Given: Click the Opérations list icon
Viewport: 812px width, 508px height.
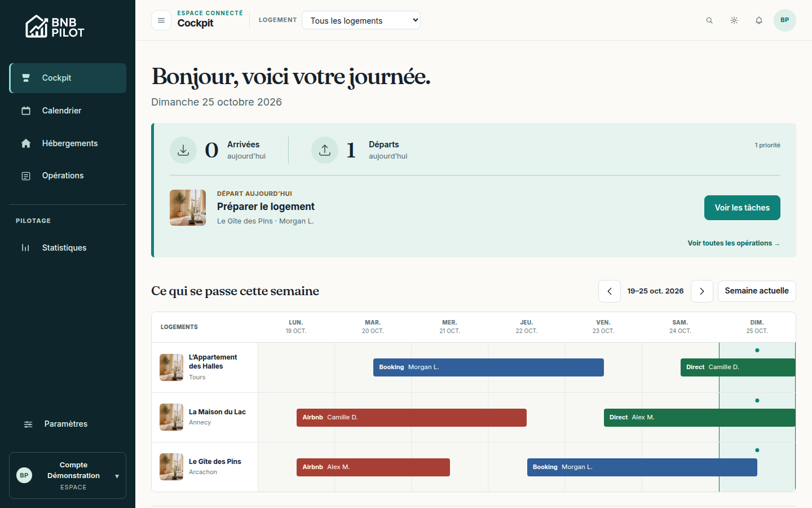Looking at the screenshot, I should pyautogui.click(x=26, y=176).
